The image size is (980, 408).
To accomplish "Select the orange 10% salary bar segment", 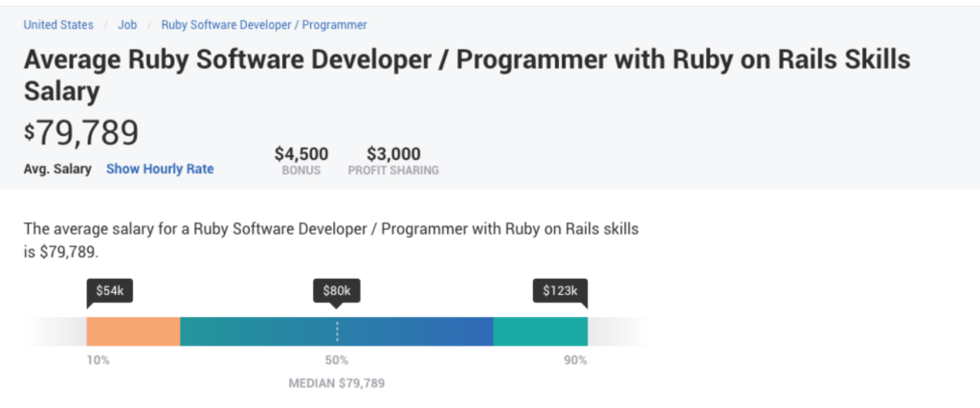I will [133, 331].
